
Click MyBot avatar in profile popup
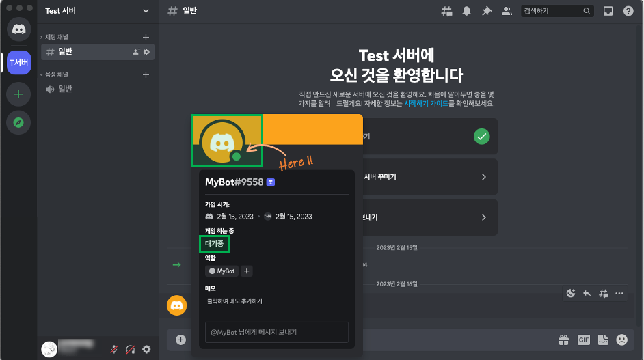[x=222, y=142]
